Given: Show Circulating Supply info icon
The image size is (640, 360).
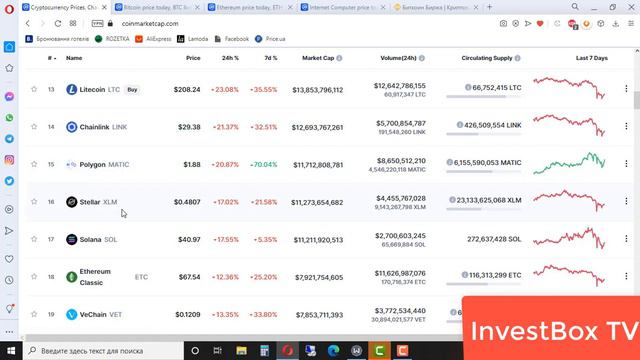Looking at the screenshot, I should (518, 58).
